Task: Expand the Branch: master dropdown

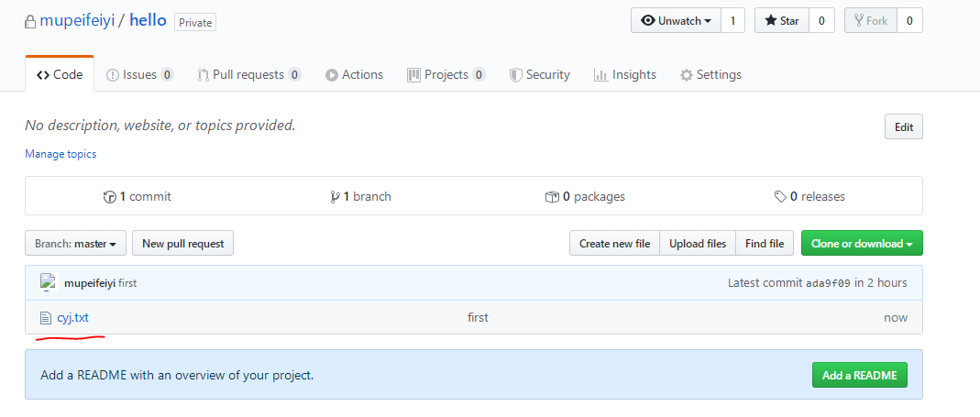Action: point(75,243)
